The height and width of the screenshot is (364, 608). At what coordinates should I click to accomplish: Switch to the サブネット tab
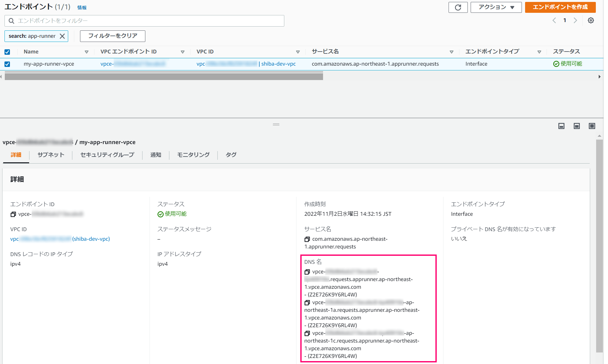[51, 155]
